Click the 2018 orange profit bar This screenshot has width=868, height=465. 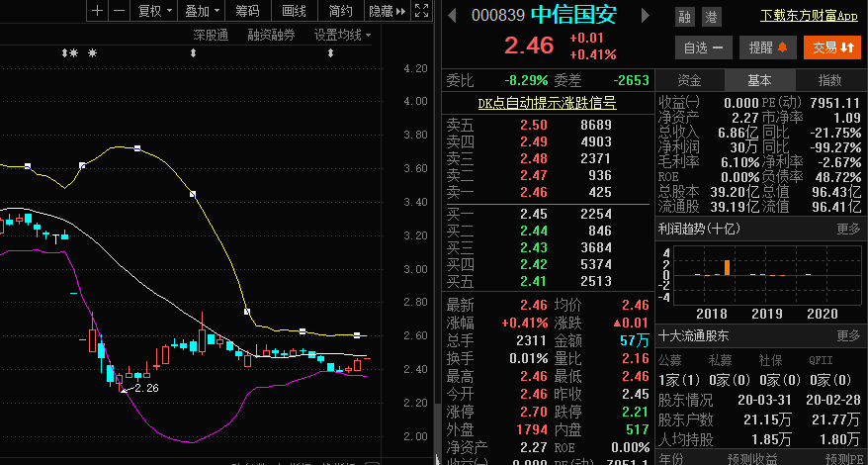point(728,267)
